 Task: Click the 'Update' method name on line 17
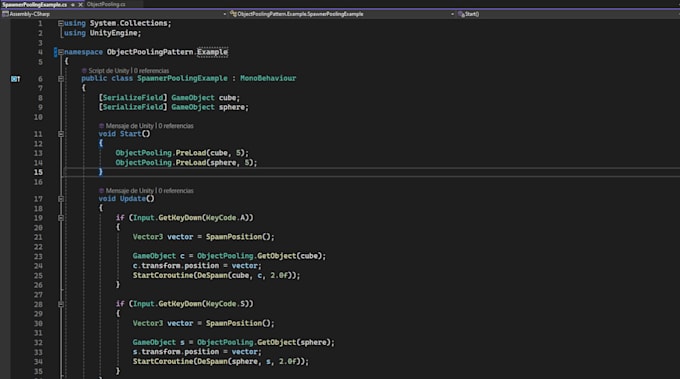click(133, 199)
